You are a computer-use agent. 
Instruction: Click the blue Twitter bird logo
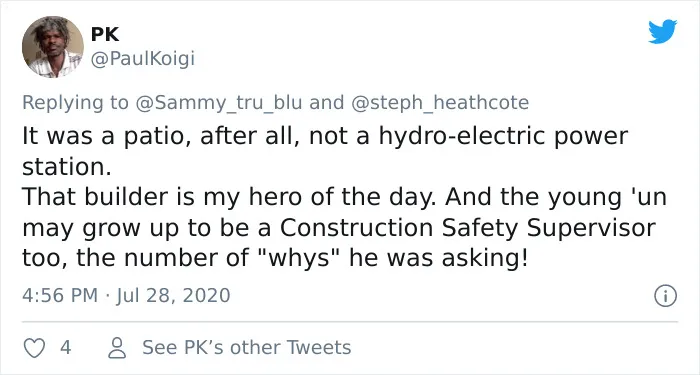pyautogui.click(x=662, y=31)
